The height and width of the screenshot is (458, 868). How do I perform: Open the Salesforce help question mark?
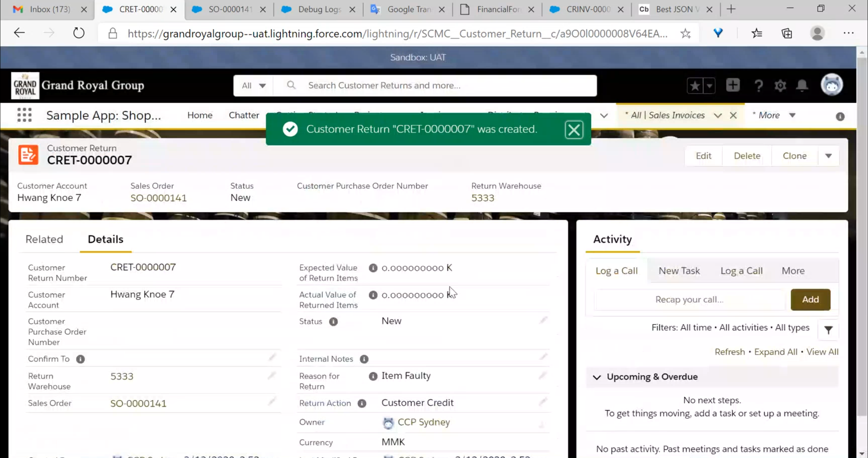(758, 85)
